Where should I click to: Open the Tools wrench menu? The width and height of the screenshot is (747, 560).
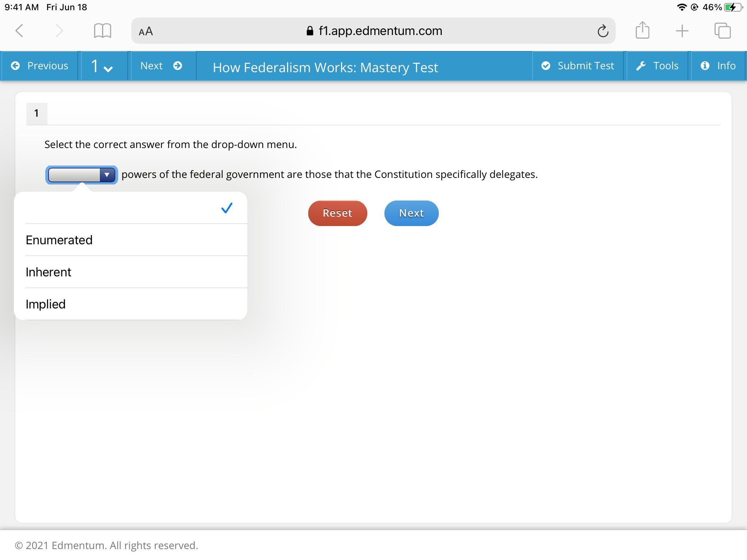[x=657, y=66]
